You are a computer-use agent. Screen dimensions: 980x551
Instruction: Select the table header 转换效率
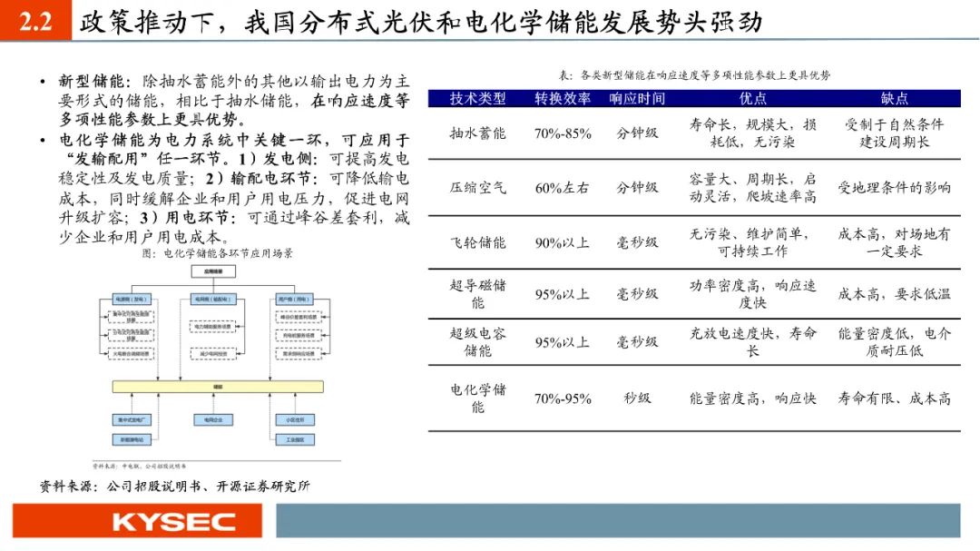coord(563,99)
